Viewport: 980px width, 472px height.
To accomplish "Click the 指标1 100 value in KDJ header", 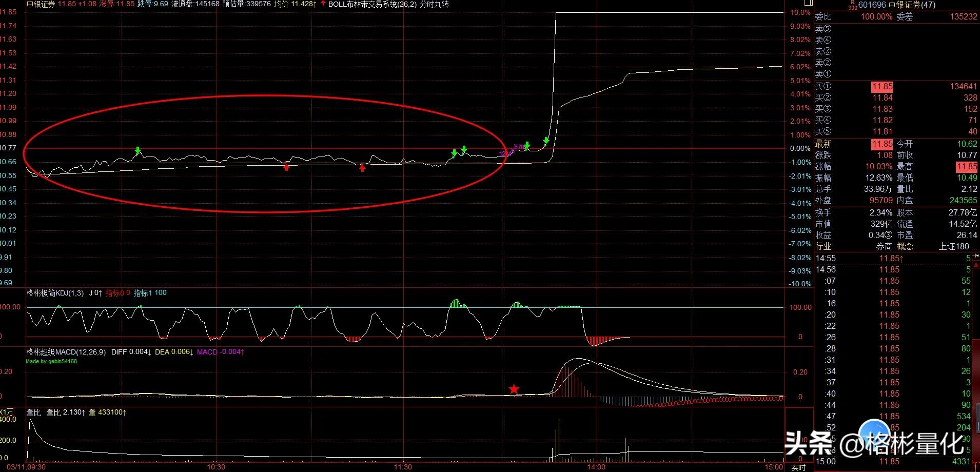I will [x=150, y=293].
